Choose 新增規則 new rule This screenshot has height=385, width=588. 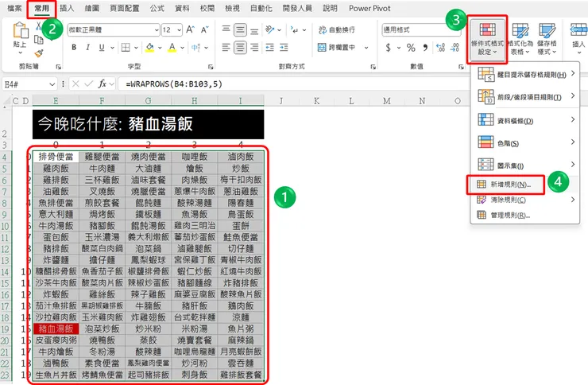tap(505, 185)
